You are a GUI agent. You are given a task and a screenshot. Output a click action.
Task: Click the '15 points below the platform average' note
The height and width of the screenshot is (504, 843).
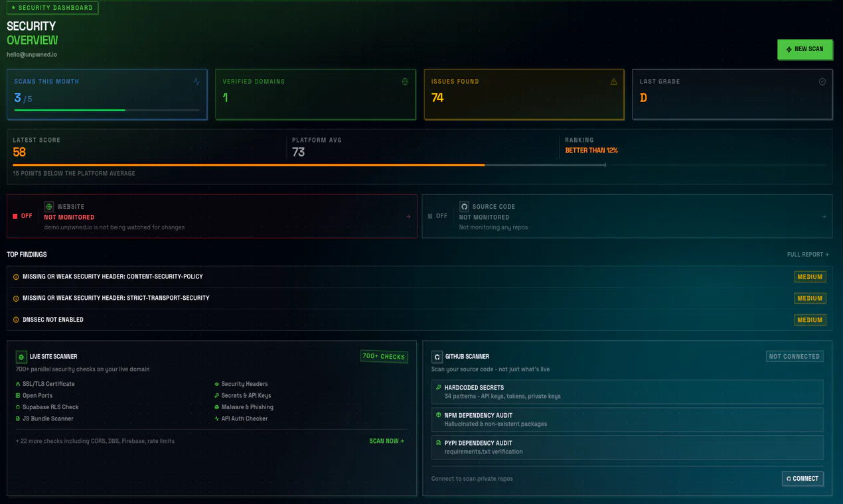74,173
